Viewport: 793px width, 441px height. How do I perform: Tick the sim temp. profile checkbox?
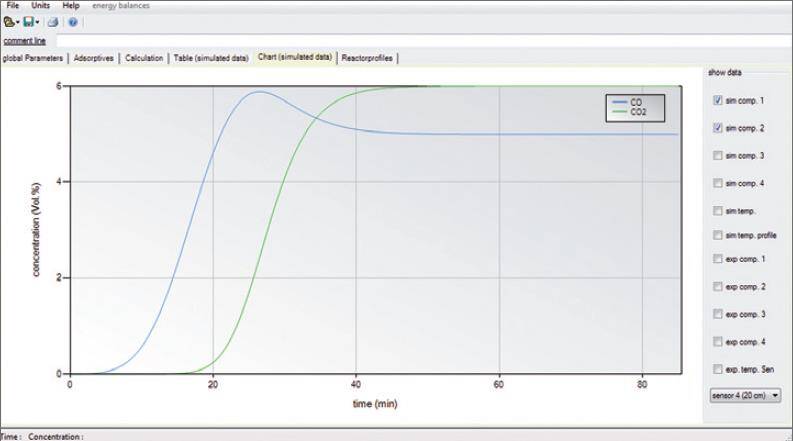point(718,235)
